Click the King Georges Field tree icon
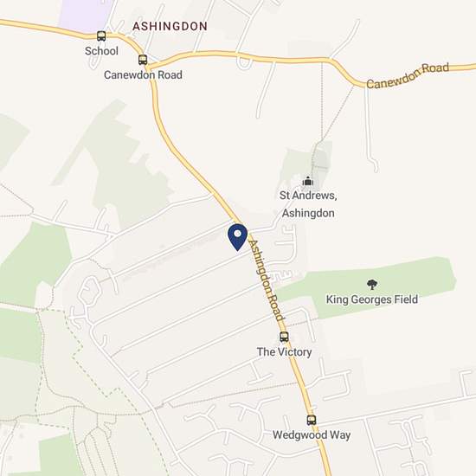 pyautogui.click(x=372, y=285)
